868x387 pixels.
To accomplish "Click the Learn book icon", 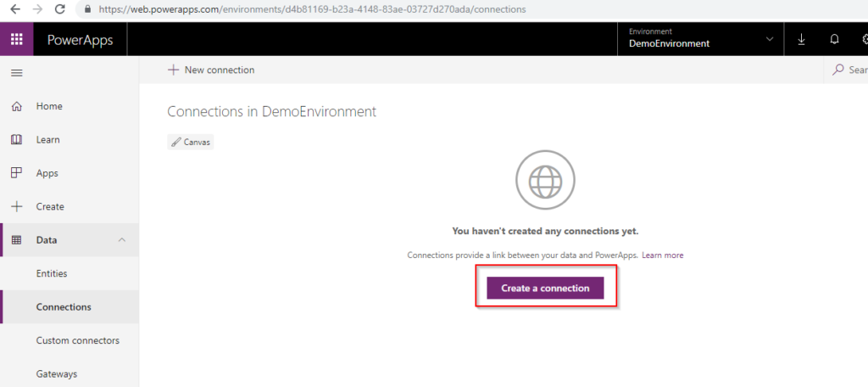I will [17, 140].
